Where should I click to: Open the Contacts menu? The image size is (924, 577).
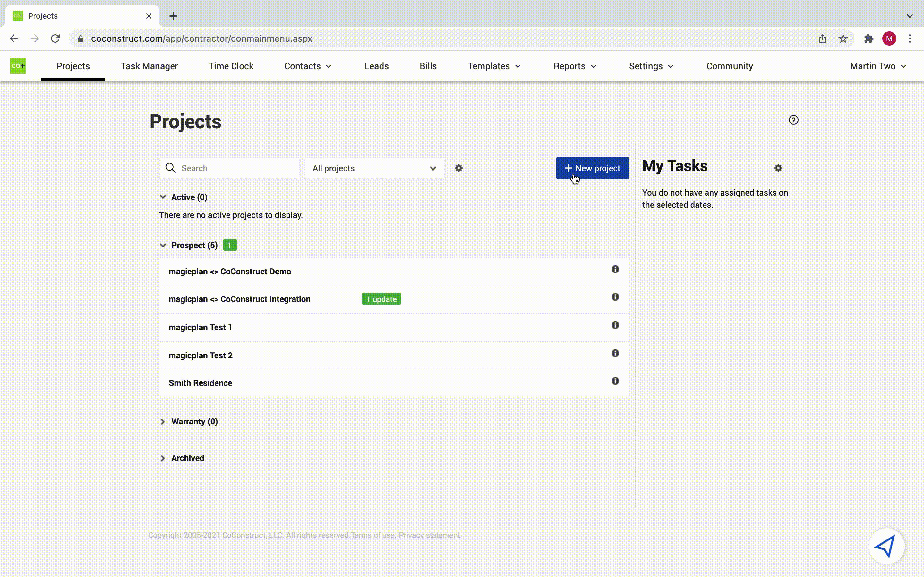click(x=307, y=66)
